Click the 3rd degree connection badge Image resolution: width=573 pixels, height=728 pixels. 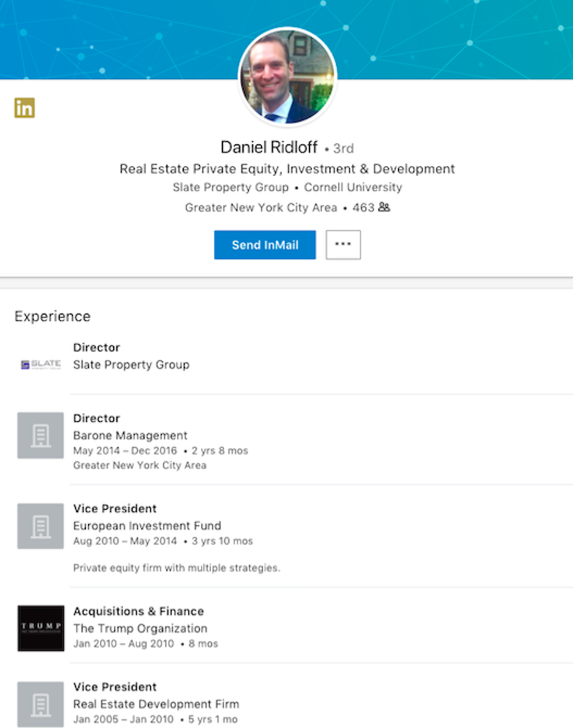click(x=344, y=148)
